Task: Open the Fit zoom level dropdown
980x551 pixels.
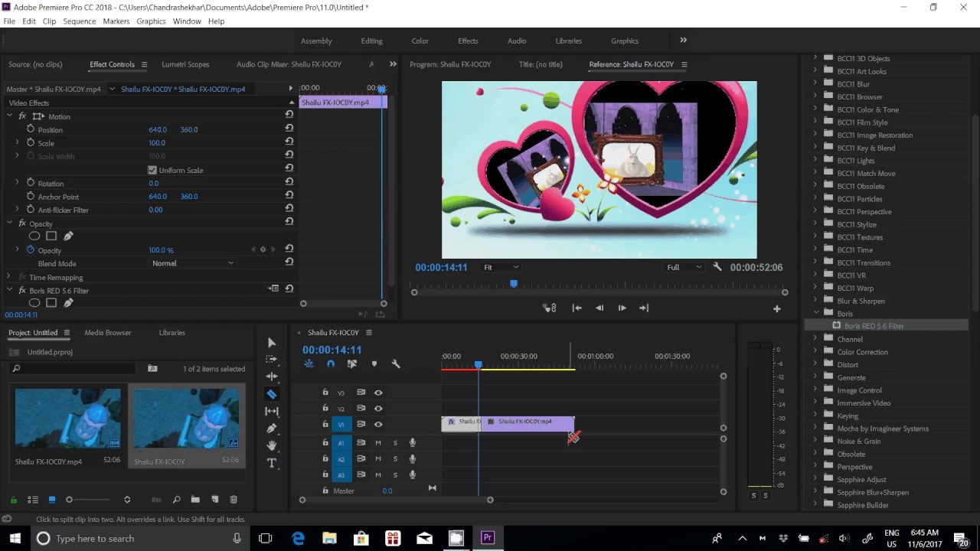Action: click(x=501, y=267)
